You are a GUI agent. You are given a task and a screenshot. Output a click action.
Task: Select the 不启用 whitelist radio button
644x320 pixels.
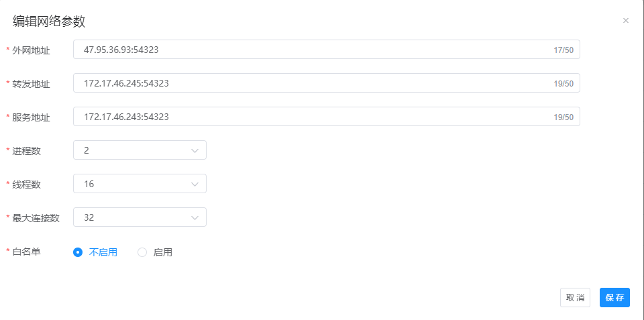tap(78, 252)
